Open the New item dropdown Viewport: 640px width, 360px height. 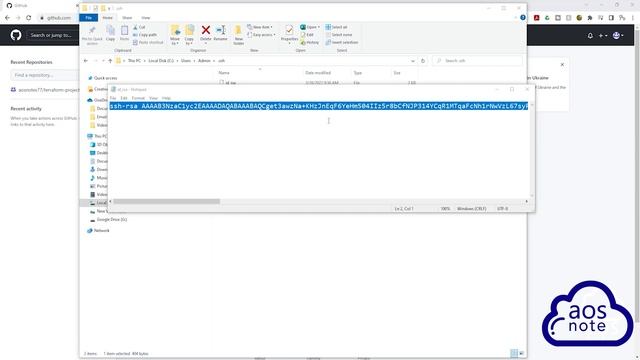pos(260,27)
